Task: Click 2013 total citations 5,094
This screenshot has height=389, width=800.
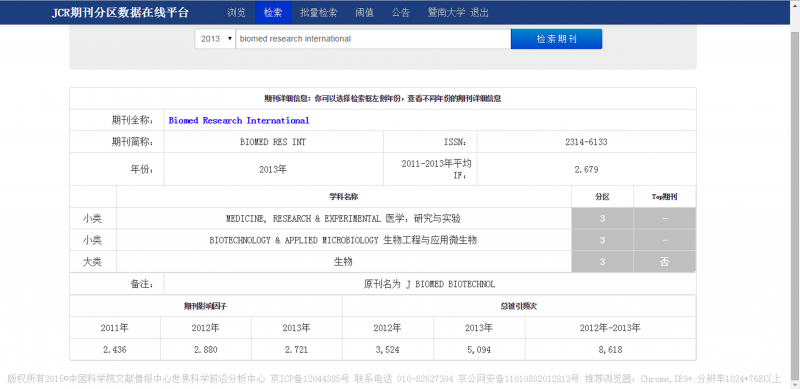Action: [x=479, y=350]
